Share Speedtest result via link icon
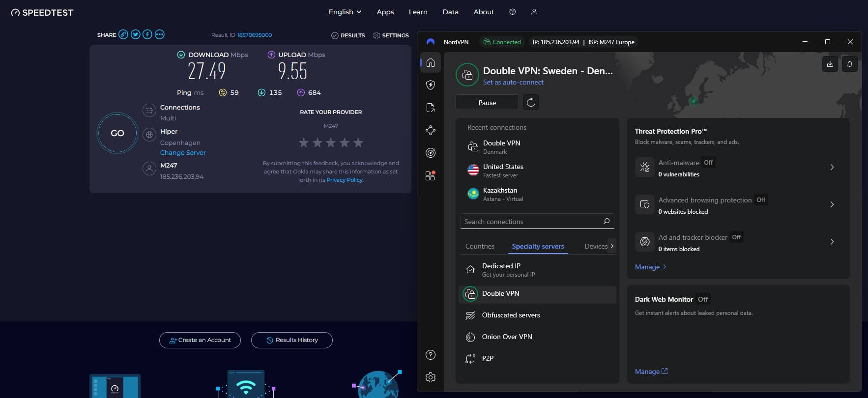The height and width of the screenshot is (398, 868). [123, 34]
